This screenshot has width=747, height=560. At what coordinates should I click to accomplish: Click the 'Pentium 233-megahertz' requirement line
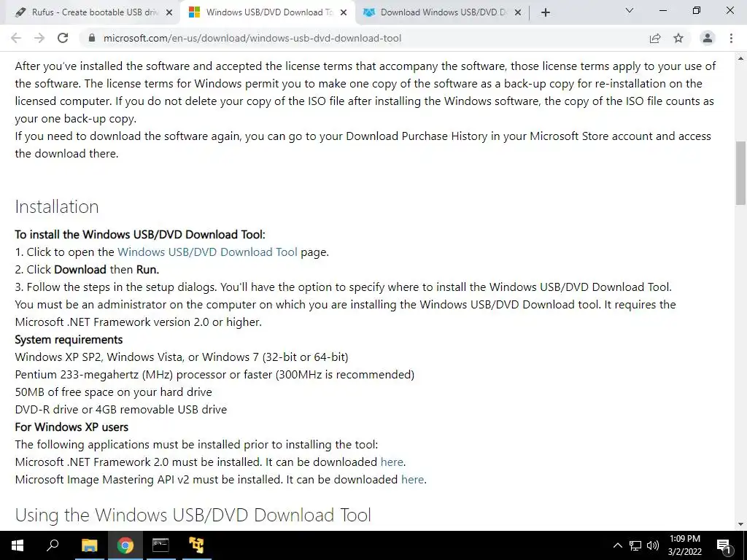click(214, 375)
